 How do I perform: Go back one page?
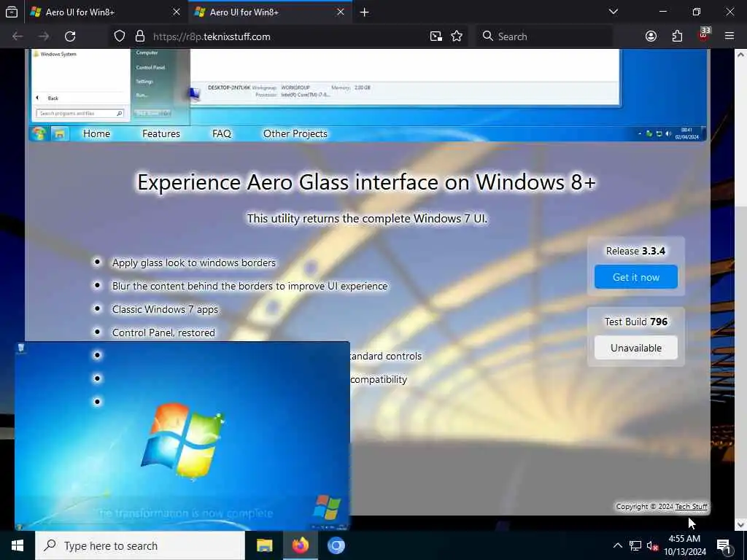18,36
